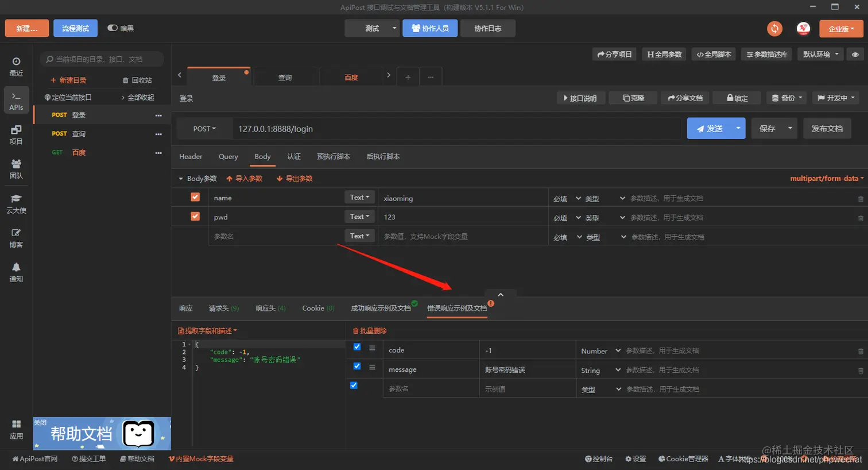868x470 pixels.
Task: Open Text type dropdown for name
Action: (x=360, y=197)
